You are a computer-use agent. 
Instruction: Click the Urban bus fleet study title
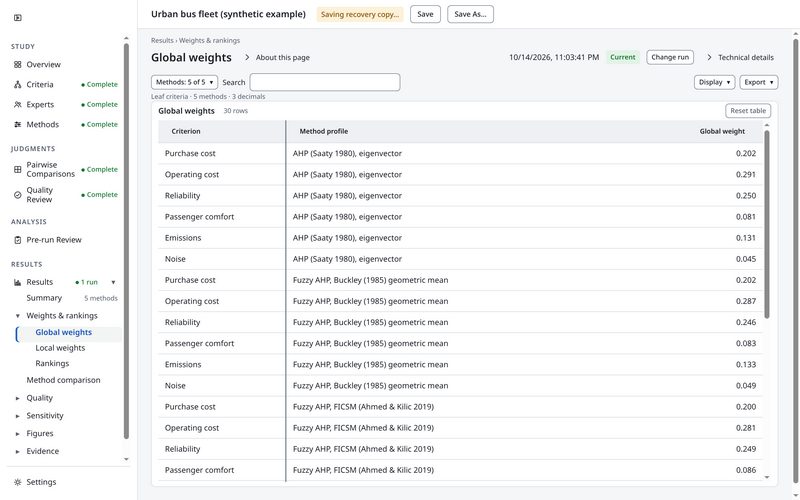click(x=228, y=14)
